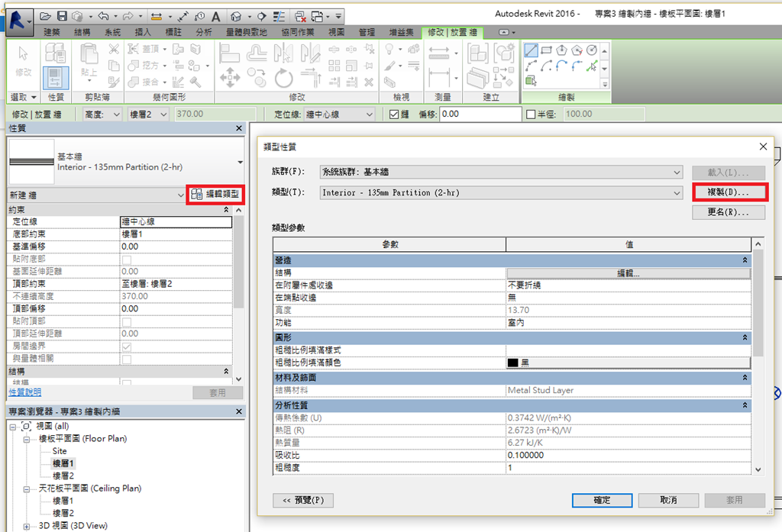Undo the last action
This screenshot has height=532, width=782.
click(x=103, y=17)
